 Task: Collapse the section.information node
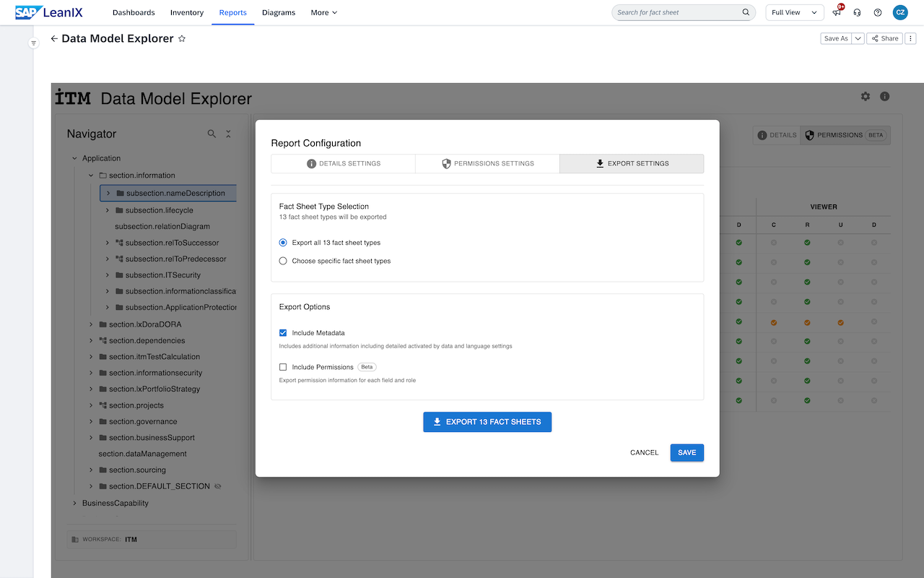[x=91, y=176]
